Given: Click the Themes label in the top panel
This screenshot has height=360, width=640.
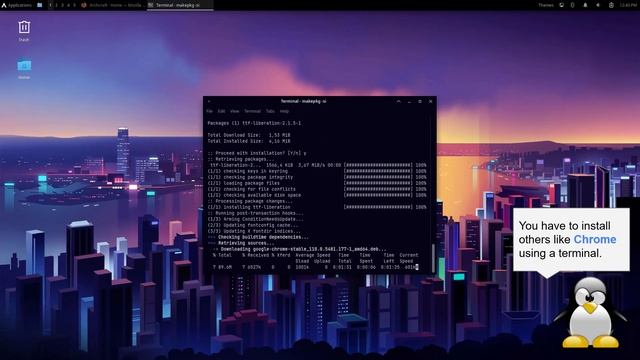Looking at the screenshot, I should 546,5.
